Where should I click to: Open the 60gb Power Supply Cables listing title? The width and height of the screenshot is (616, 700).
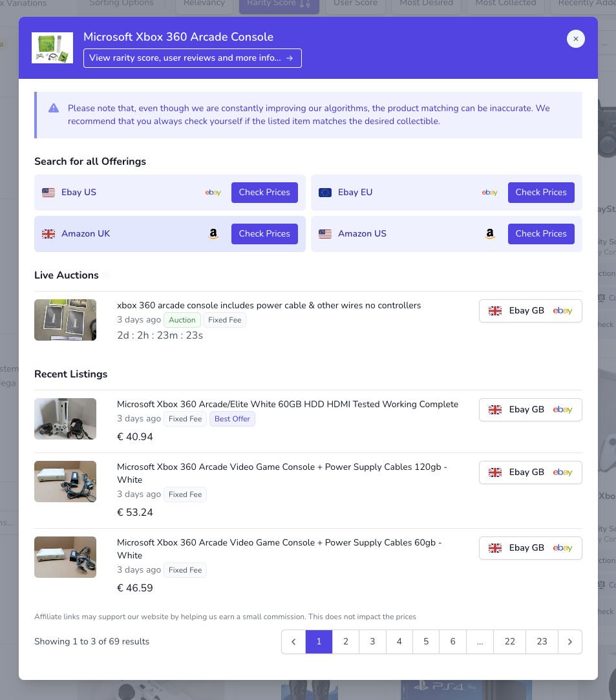[279, 549]
